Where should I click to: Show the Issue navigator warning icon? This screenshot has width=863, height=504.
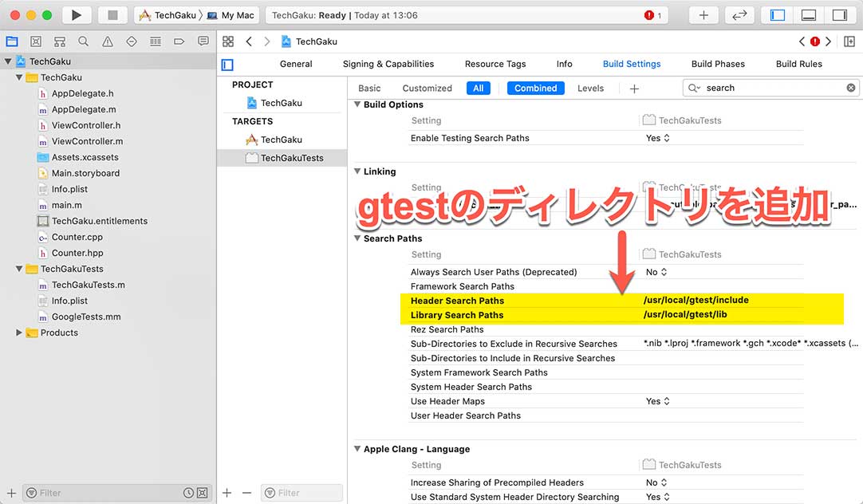[x=108, y=41]
